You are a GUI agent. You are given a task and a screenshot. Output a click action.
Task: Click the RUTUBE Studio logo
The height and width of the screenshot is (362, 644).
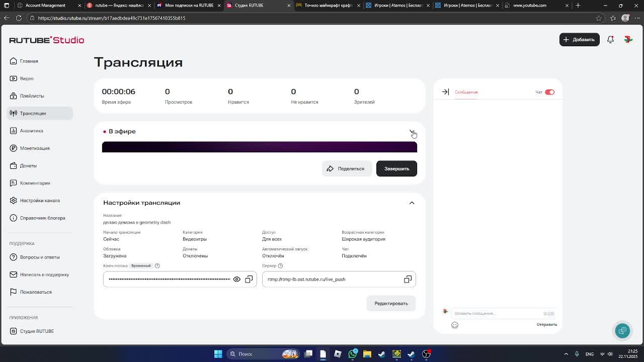click(x=46, y=40)
